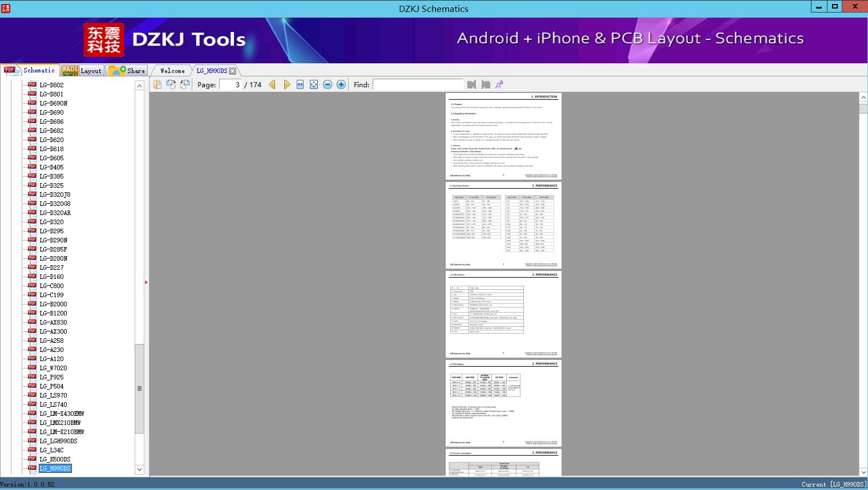
Task: Click the tree list scroll down arrow
Action: click(139, 469)
